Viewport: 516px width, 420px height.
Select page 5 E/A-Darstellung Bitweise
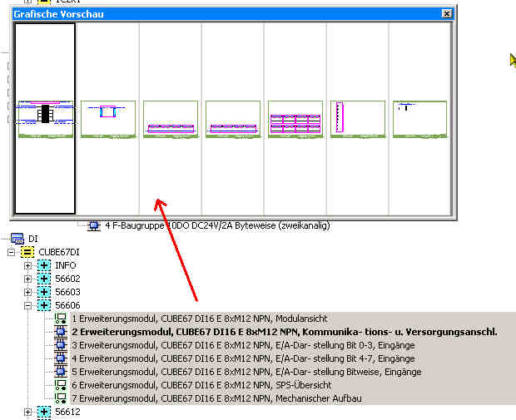click(x=246, y=372)
